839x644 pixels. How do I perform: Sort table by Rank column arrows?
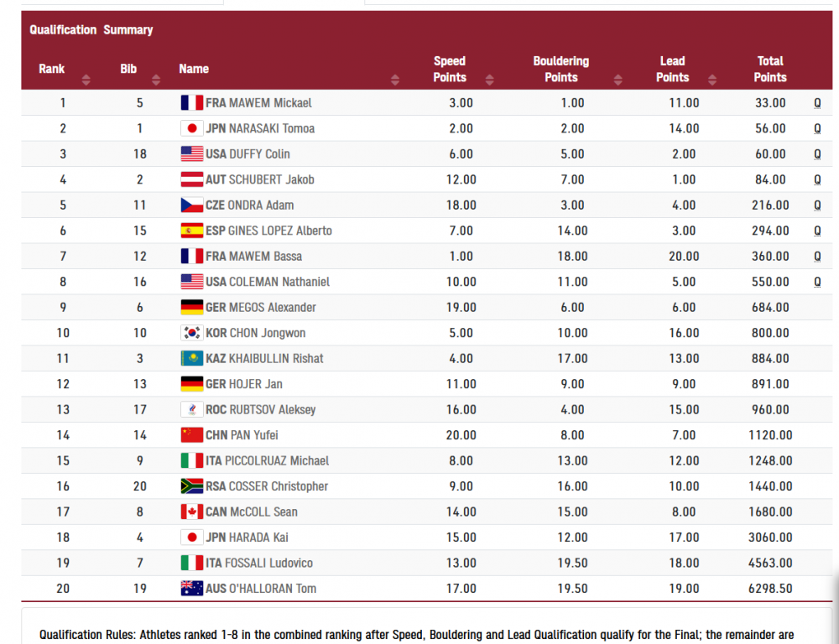86,80
